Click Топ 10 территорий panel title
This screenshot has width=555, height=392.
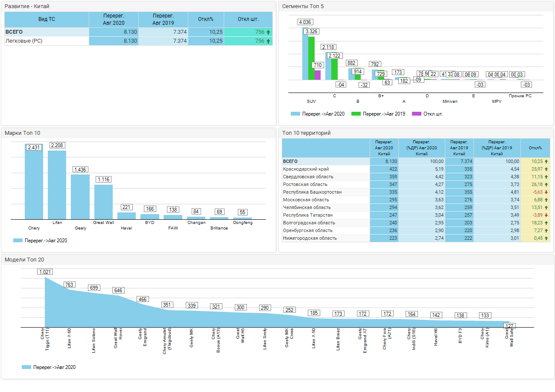pyautogui.click(x=306, y=133)
